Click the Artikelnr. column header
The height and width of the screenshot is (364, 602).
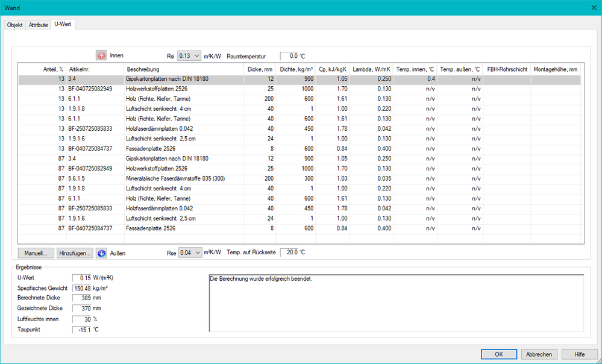[x=95, y=69]
